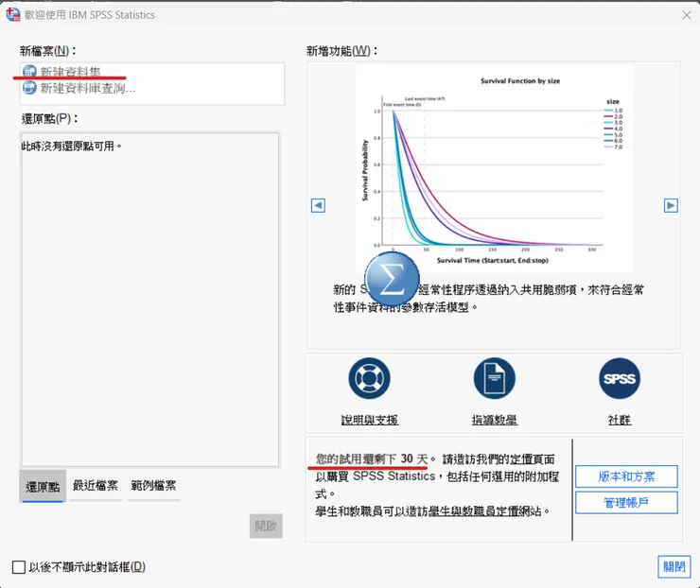Image resolution: width=700 pixels, height=588 pixels.
Task: Show previous new feature slide
Action: (x=318, y=206)
